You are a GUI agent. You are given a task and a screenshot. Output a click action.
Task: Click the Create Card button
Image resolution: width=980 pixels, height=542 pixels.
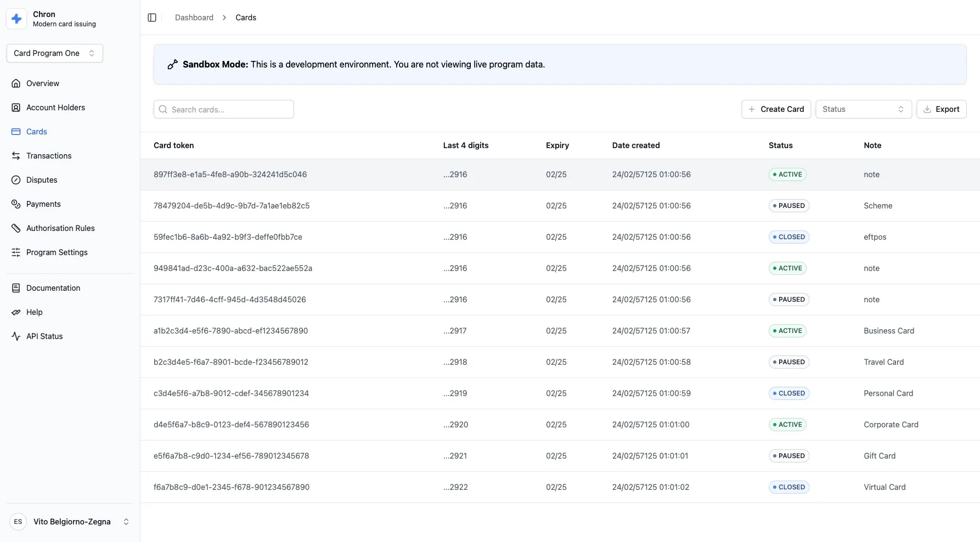776,109
